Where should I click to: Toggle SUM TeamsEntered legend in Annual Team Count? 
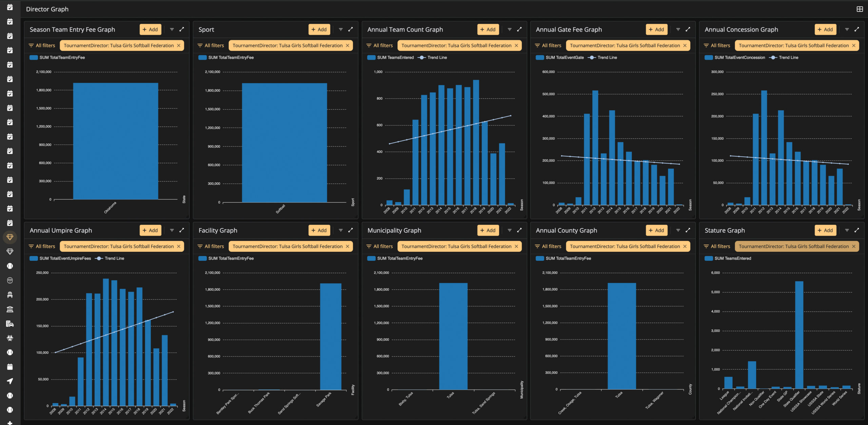(x=391, y=58)
